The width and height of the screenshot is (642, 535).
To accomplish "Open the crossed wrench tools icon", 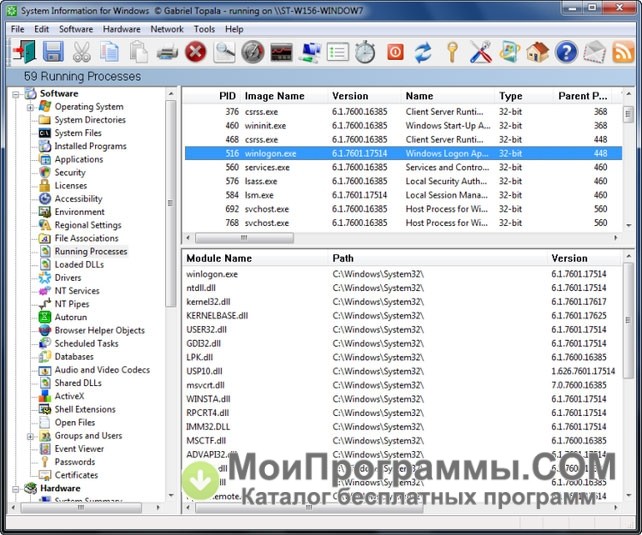I will coord(481,52).
